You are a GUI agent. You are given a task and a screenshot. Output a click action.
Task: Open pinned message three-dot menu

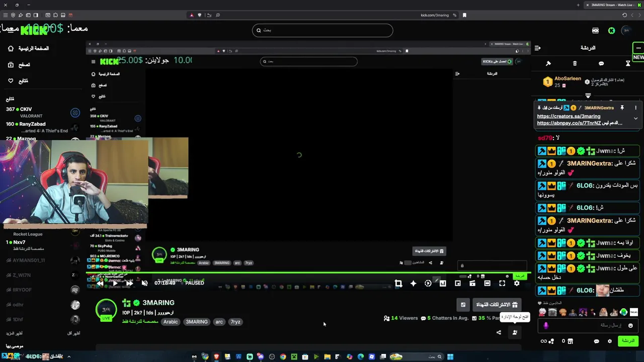[635, 108]
